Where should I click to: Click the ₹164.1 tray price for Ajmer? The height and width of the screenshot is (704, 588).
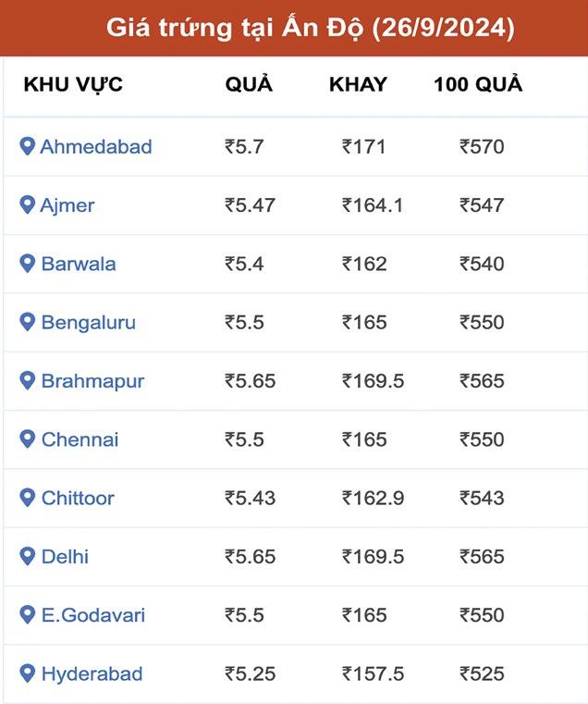click(373, 204)
